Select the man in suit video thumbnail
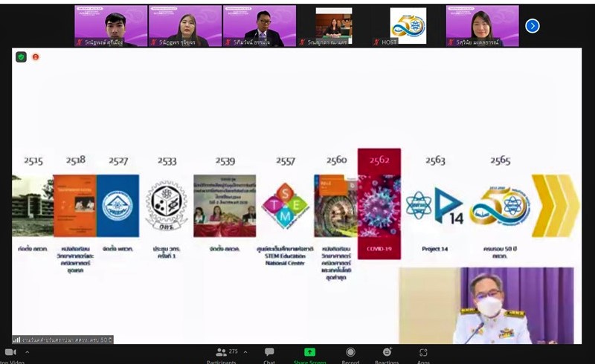The image size is (595, 364). [x=260, y=26]
